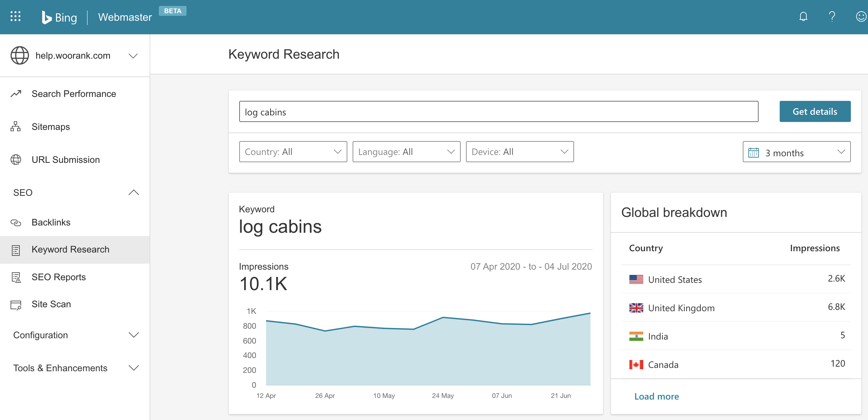Screen dimensions: 868x420
Task: Switch to SEO Reports
Action: tap(58, 277)
